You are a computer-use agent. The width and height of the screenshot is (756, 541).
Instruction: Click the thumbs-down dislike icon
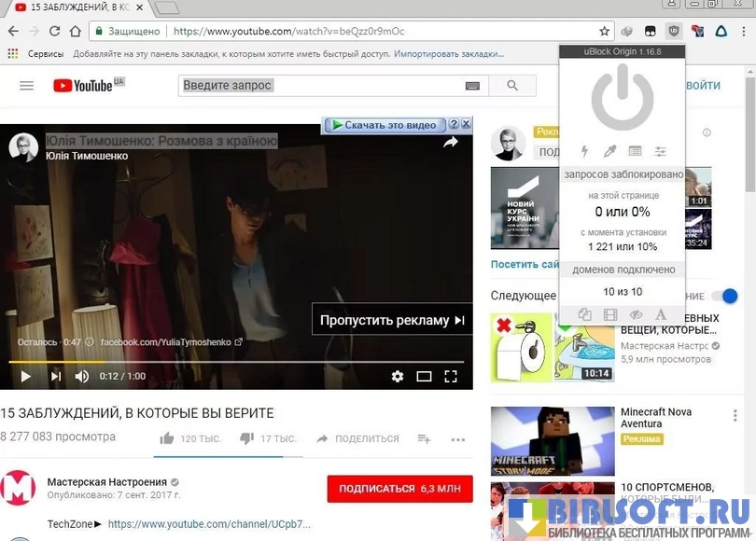click(x=246, y=438)
